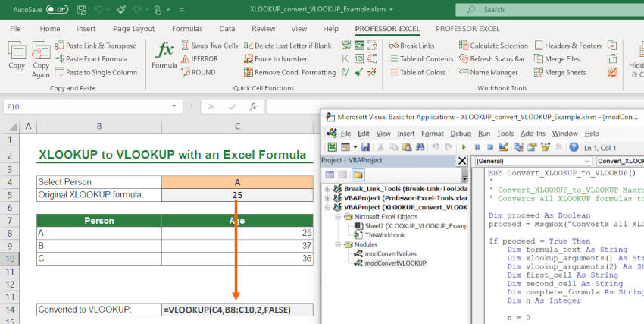Click Calculate Selection

493,46
